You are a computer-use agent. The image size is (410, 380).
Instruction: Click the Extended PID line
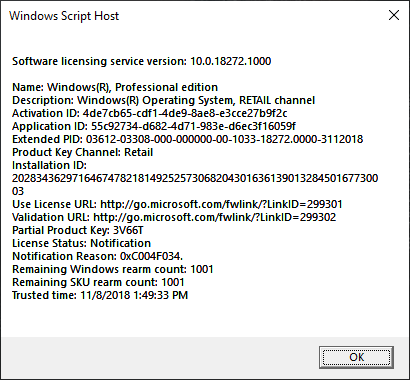coord(188,139)
